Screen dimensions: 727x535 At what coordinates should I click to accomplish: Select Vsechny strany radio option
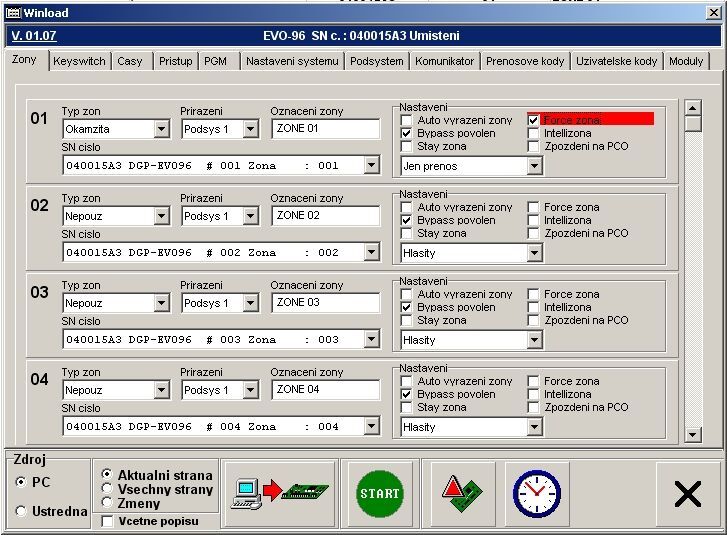(x=108, y=490)
